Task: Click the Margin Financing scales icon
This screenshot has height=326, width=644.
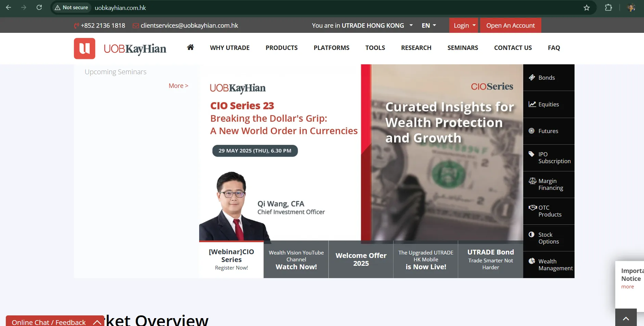Action: click(x=532, y=181)
